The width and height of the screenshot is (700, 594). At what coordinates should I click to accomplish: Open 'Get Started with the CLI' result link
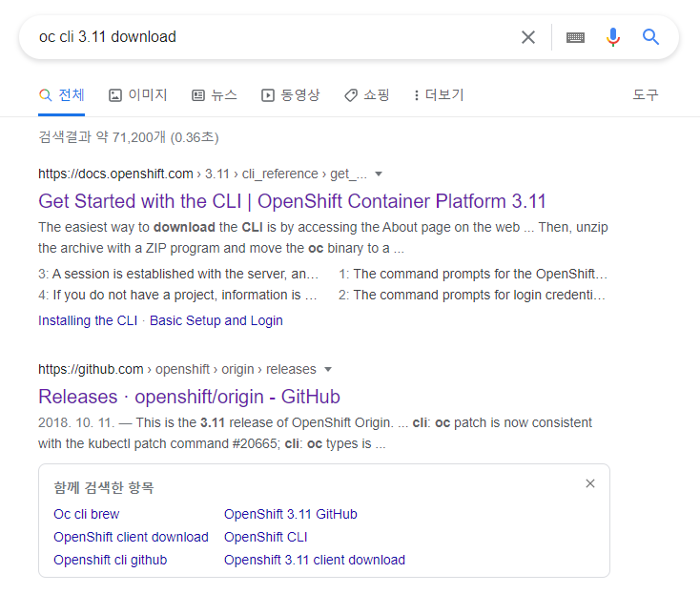(292, 201)
